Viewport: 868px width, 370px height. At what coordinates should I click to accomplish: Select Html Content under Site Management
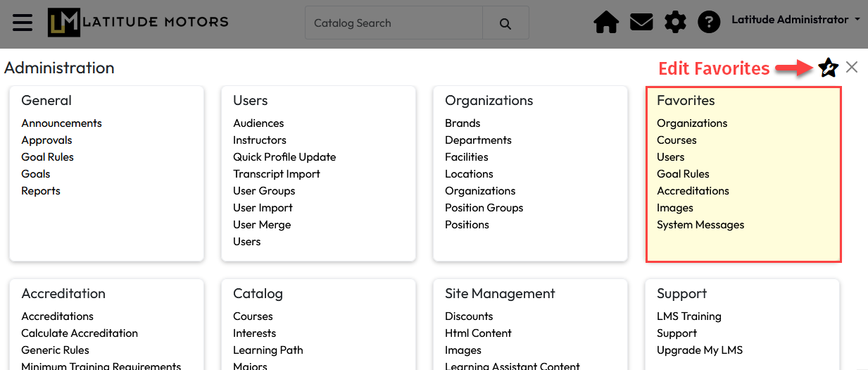[x=478, y=333]
